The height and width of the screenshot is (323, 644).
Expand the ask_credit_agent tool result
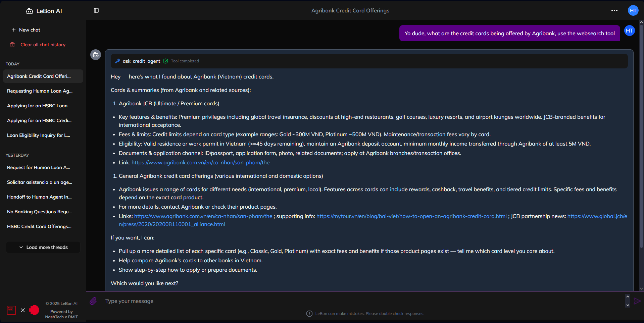[141, 61]
